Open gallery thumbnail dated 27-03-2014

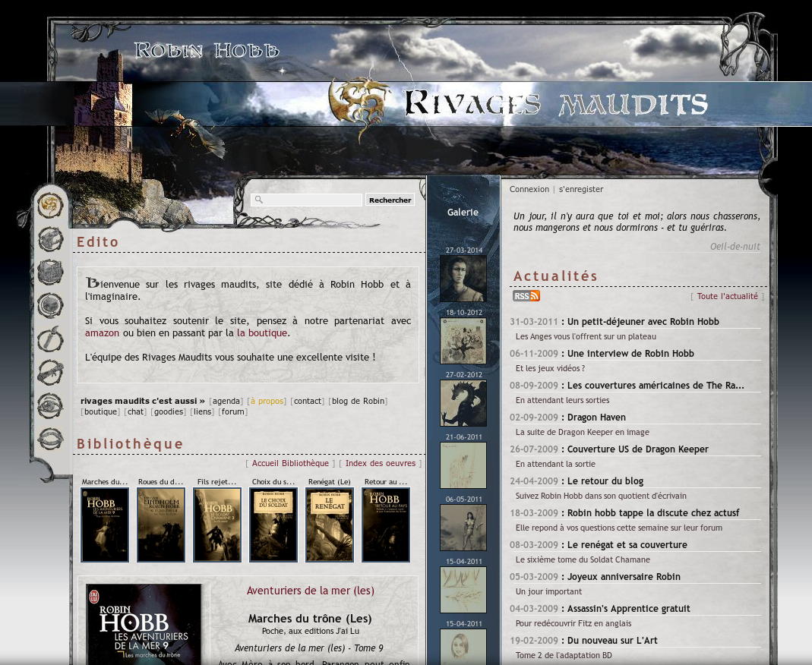(x=463, y=279)
